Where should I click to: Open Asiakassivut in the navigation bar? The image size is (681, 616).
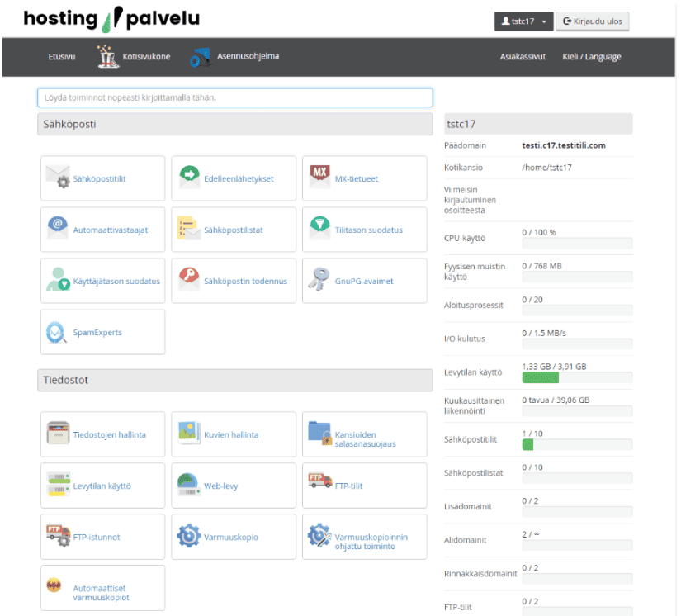coord(523,56)
